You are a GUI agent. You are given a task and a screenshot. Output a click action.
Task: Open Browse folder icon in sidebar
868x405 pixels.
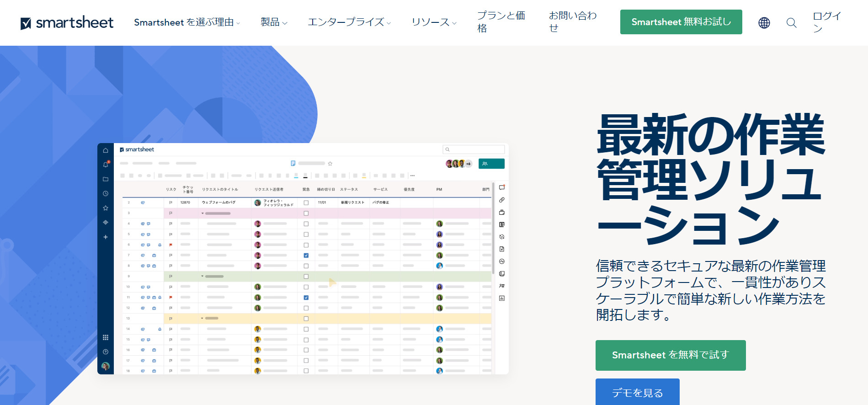click(106, 179)
